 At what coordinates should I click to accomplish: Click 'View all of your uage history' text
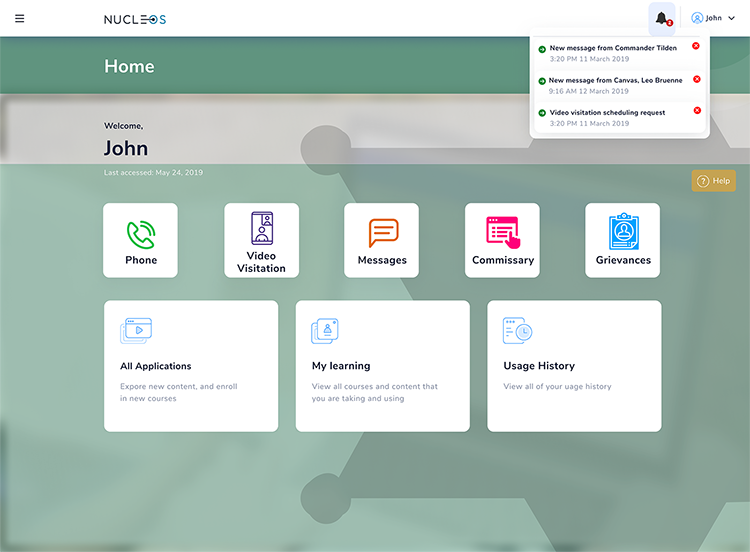557,386
